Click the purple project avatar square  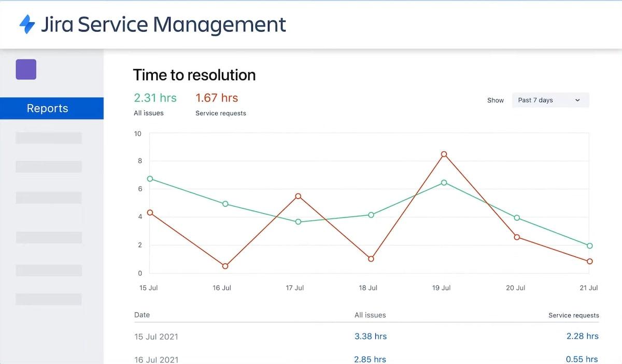26,69
